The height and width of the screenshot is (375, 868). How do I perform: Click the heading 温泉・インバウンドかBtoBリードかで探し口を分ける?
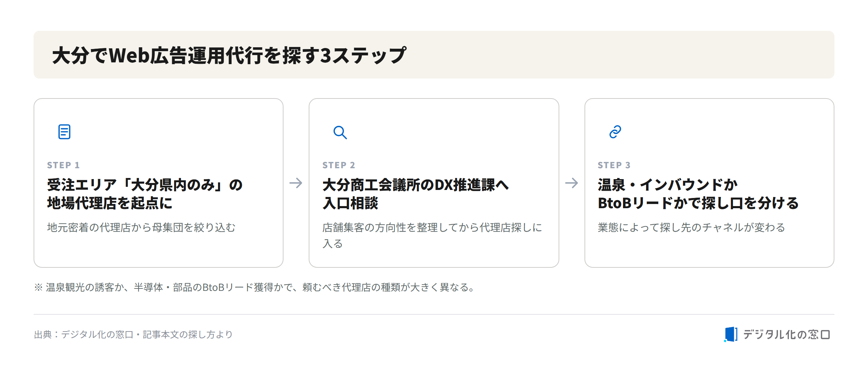point(698,194)
